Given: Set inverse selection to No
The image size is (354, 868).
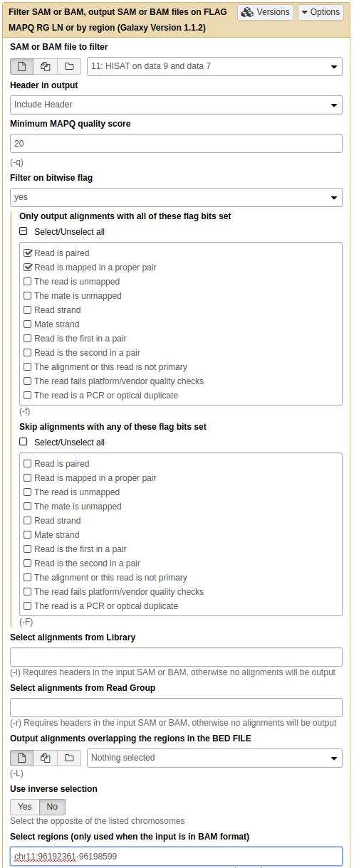Looking at the screenshot, I should pyautogui.click(x=52, y=807).
